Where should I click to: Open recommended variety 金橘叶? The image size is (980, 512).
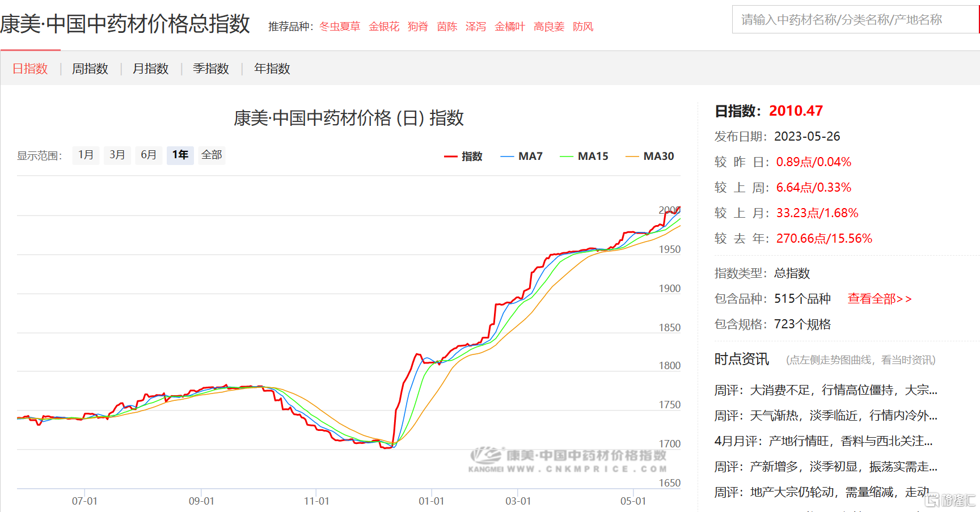[x=510, y=27]
